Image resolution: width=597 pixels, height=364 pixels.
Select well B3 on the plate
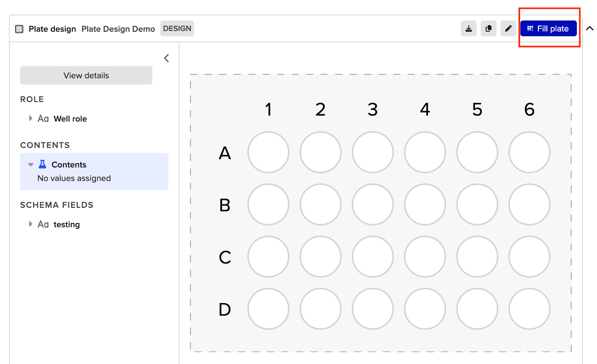click(x=373, y=204)
